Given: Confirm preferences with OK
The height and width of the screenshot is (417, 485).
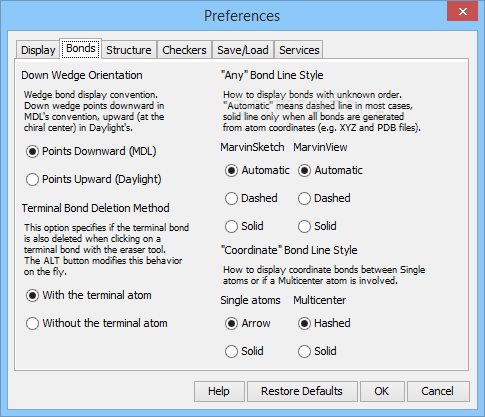Looking at the screenshot, I should [x=382, y=391].
